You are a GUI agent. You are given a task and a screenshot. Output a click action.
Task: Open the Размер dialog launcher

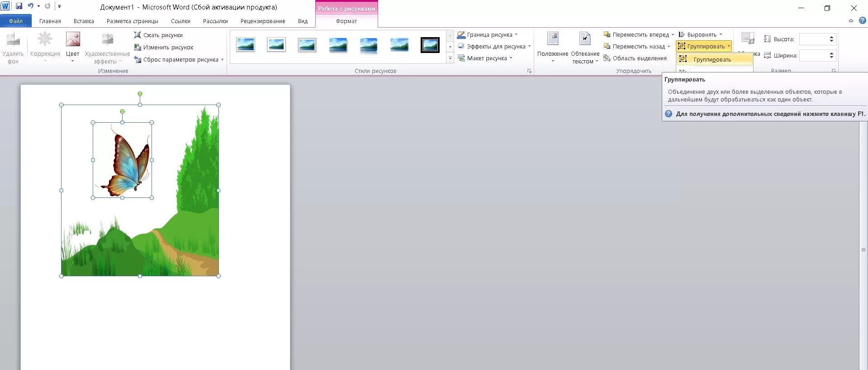(834, 71)
